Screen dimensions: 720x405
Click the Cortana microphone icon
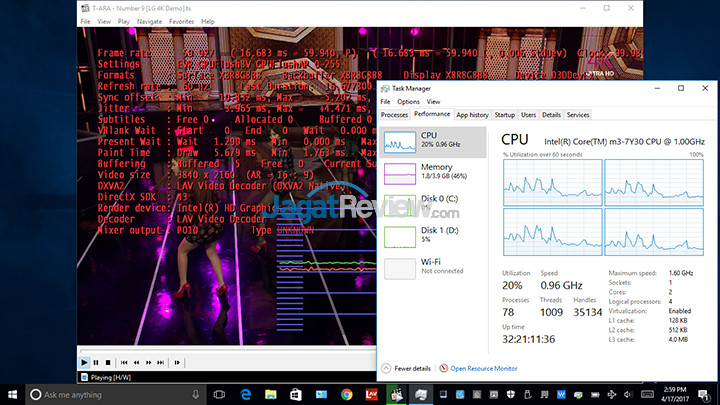(196, 394)
